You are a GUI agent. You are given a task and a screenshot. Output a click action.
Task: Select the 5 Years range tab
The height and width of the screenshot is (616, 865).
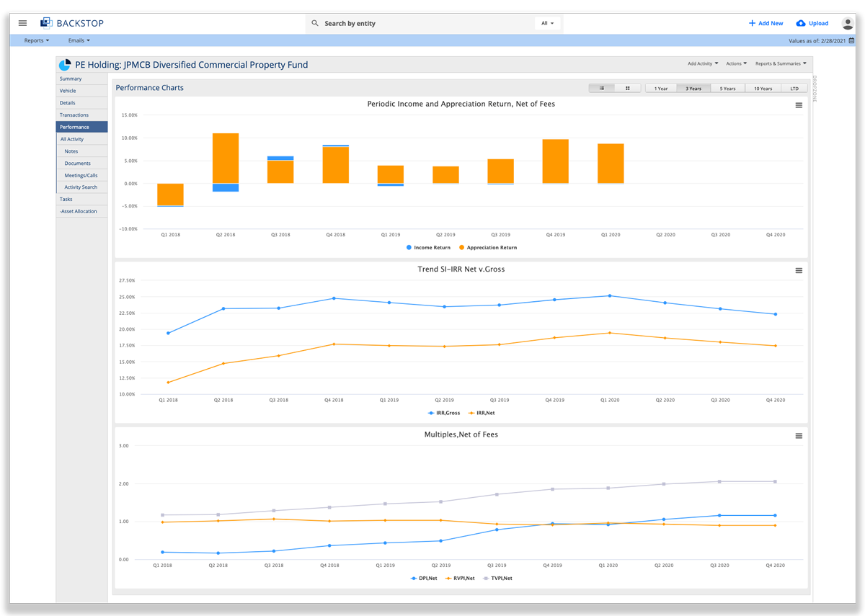tap(728, 89)
